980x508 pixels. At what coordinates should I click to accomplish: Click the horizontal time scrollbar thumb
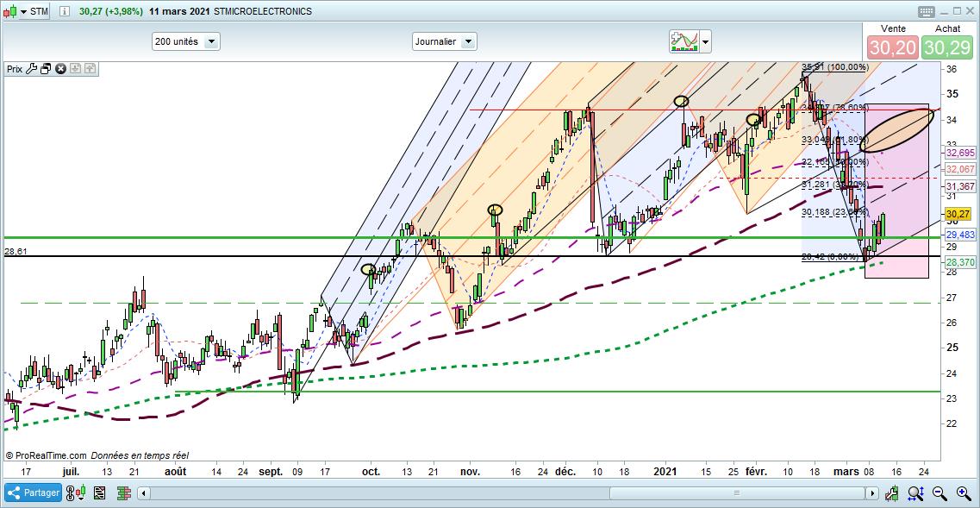[x=738, y=493]
